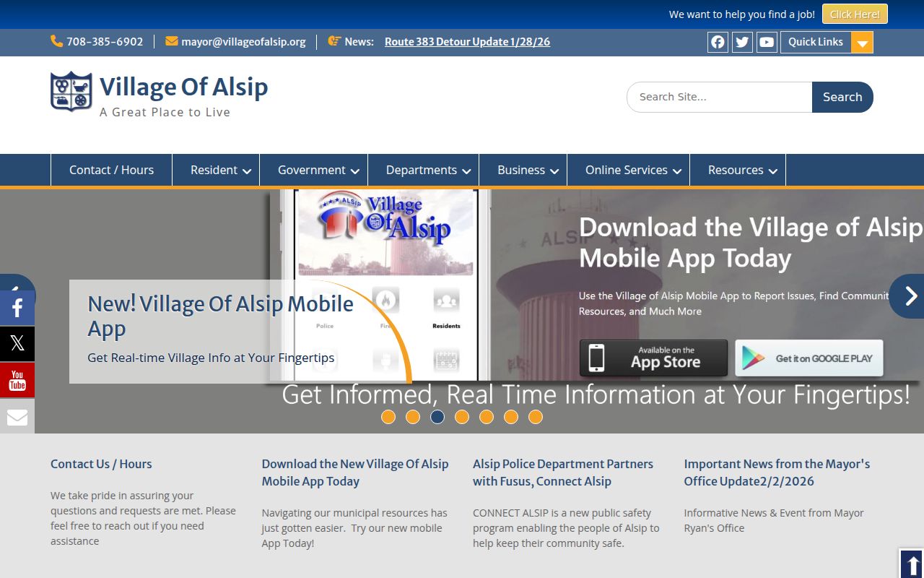924x578 pixels.
Task: Click the back-to-top arrow icon
Action: 912,564
